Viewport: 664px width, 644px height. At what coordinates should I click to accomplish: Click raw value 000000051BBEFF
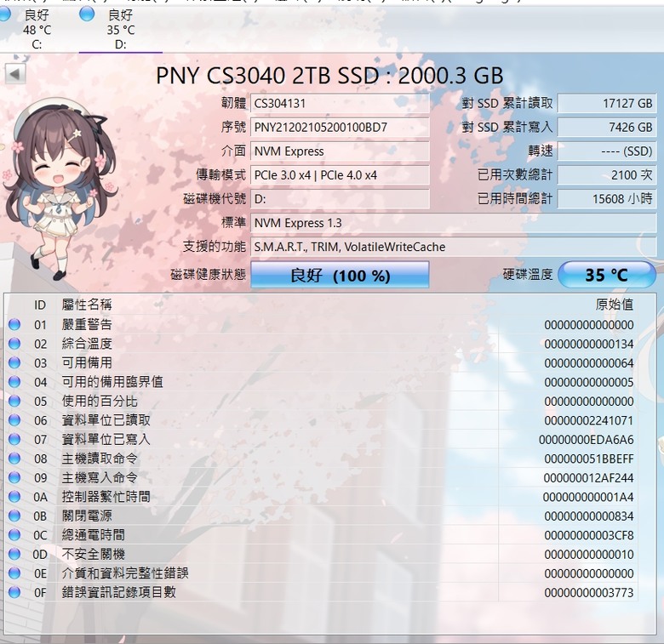point(589,459)
